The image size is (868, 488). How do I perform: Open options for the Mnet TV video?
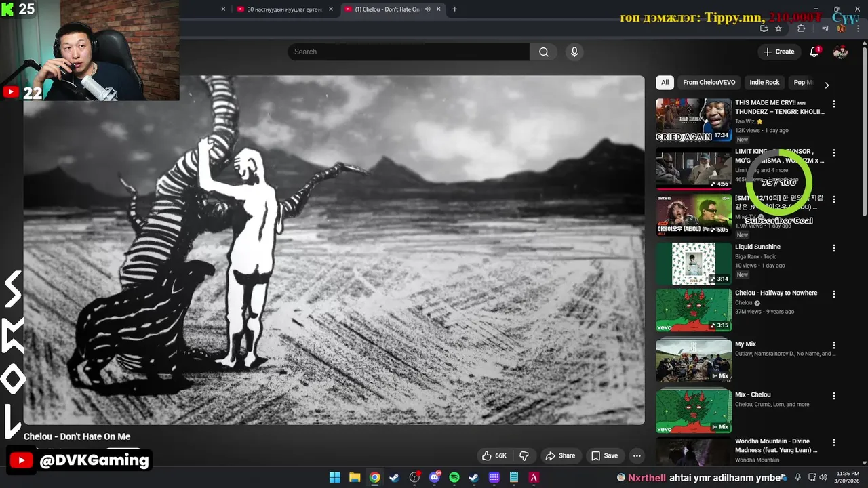(x=834, y=199)
